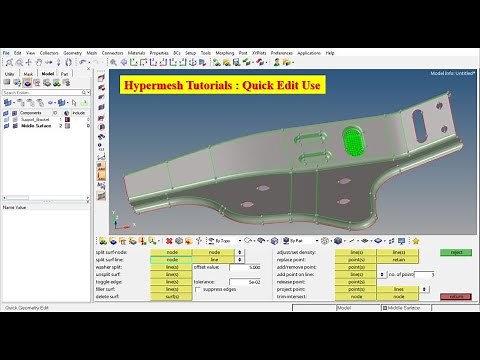Toggle geometry visibility of Support_Bracket component
Viewport: 480px width, 360px height.
click(x=6, y=119)
